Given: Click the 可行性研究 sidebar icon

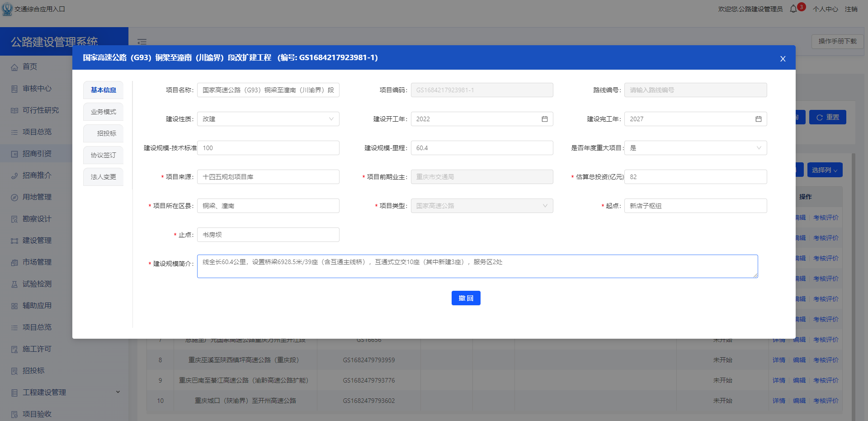Looking at the screenshot, I should (14, 110).
